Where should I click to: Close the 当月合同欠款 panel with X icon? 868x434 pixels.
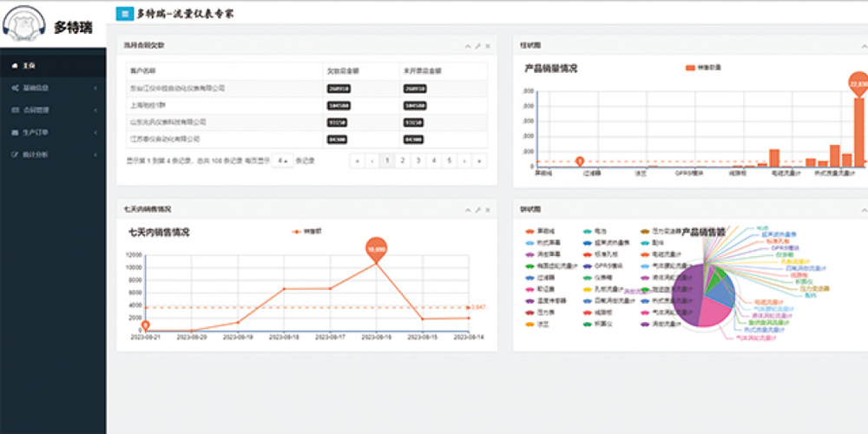point(488,45)
